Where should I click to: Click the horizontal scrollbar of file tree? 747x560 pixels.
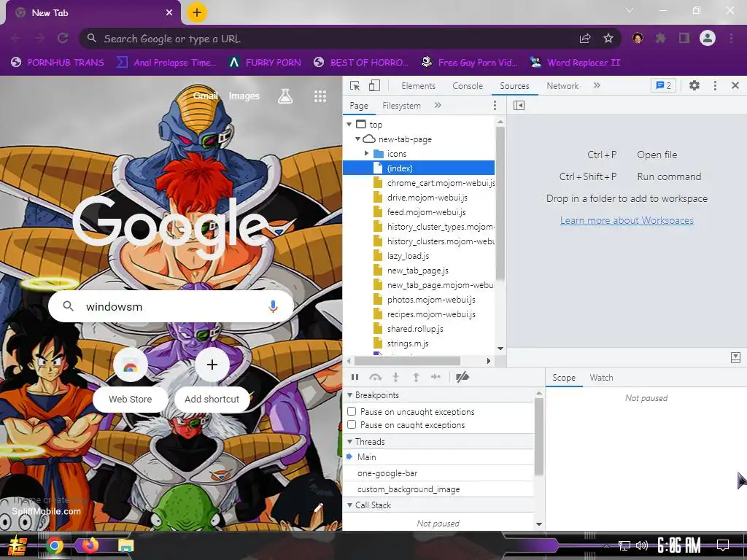(x=407, y=361)
